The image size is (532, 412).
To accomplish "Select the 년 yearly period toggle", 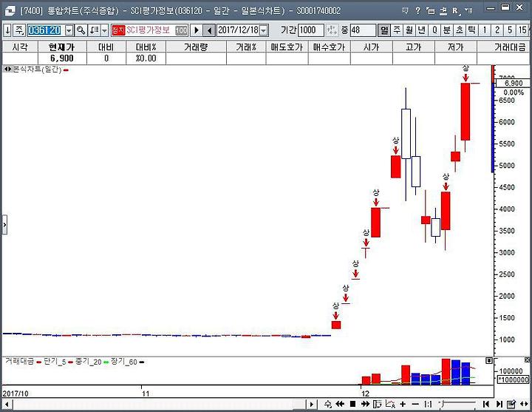I will point(422,30).
